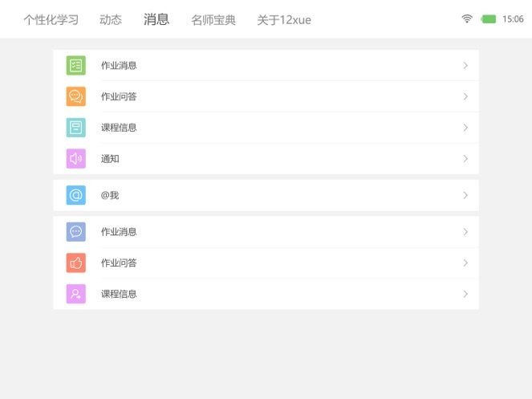Image resolution: width=532 pixels, height=399 pixels.
Task: Open the 动态 tab
Action: tap(111, 20)
